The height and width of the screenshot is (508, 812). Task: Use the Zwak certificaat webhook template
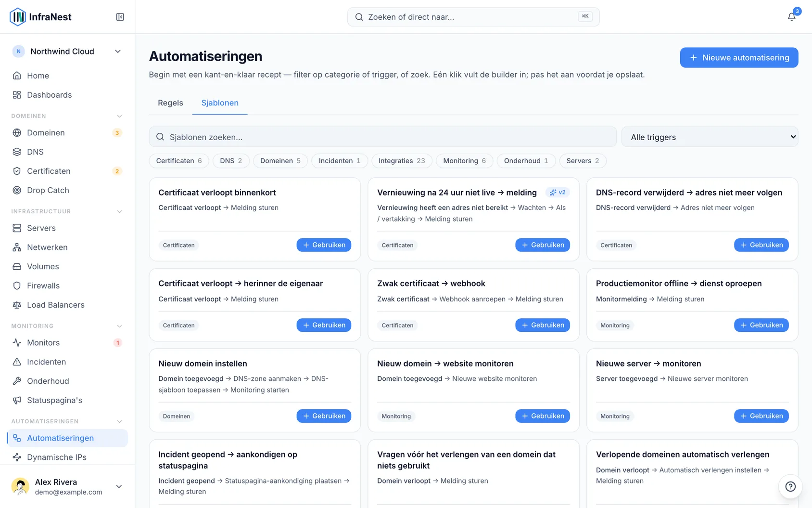(x=543, y=325)
